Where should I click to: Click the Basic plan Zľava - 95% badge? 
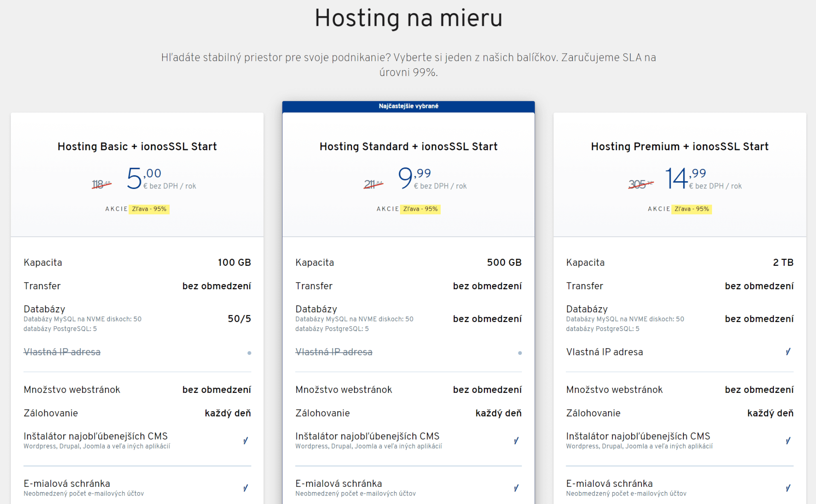[x=149, y=209]
